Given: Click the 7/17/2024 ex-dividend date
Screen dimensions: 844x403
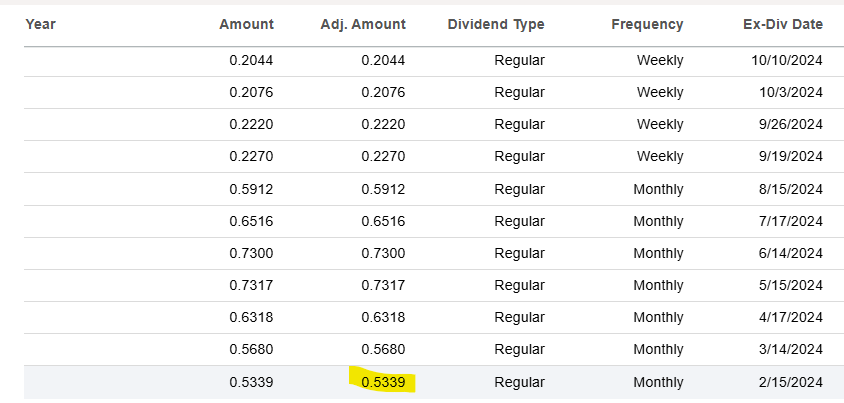Looking at the screenshot, I should coord(791,221).
